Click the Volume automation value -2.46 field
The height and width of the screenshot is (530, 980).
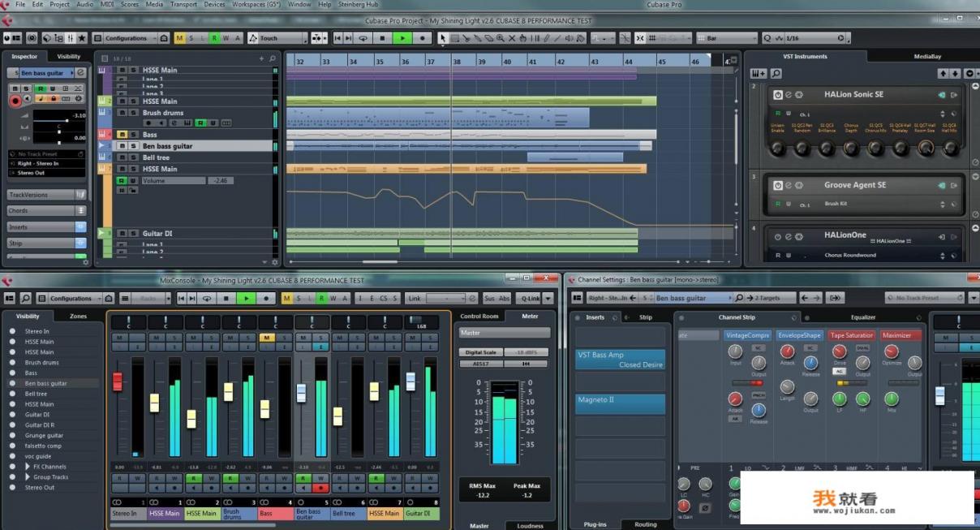click(221, 180)
